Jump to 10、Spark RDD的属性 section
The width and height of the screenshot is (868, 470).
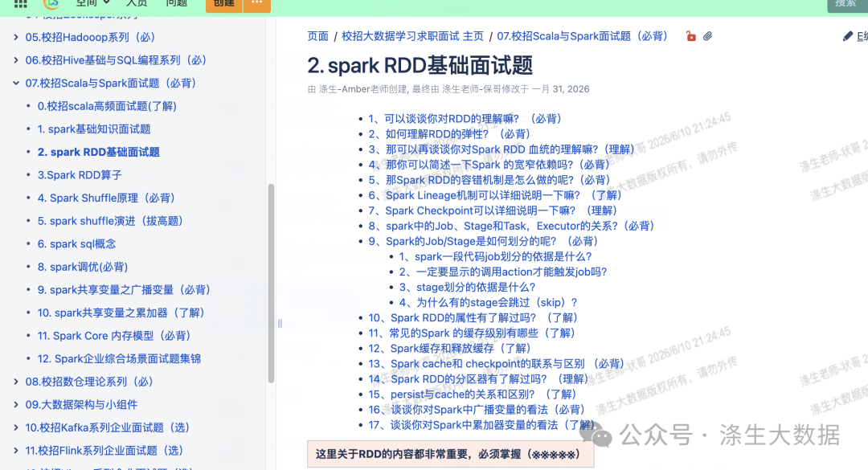point(473,318)
